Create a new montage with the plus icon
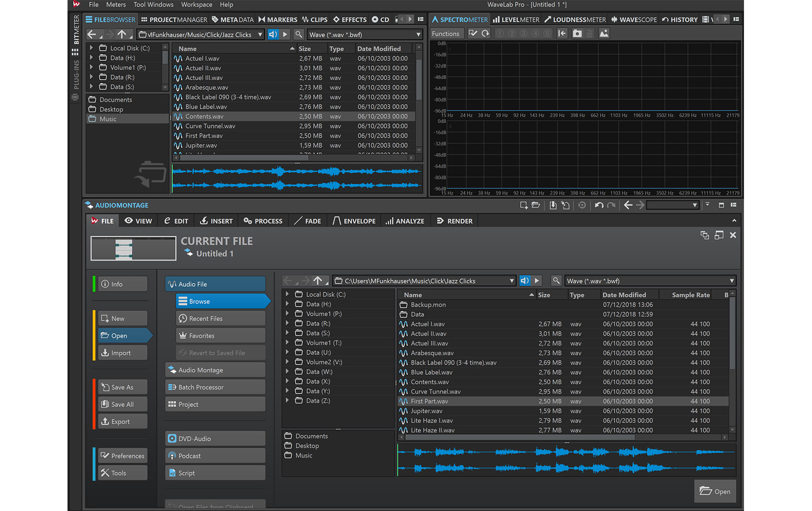This screenshot has width=812, height=511. [524, 205]
